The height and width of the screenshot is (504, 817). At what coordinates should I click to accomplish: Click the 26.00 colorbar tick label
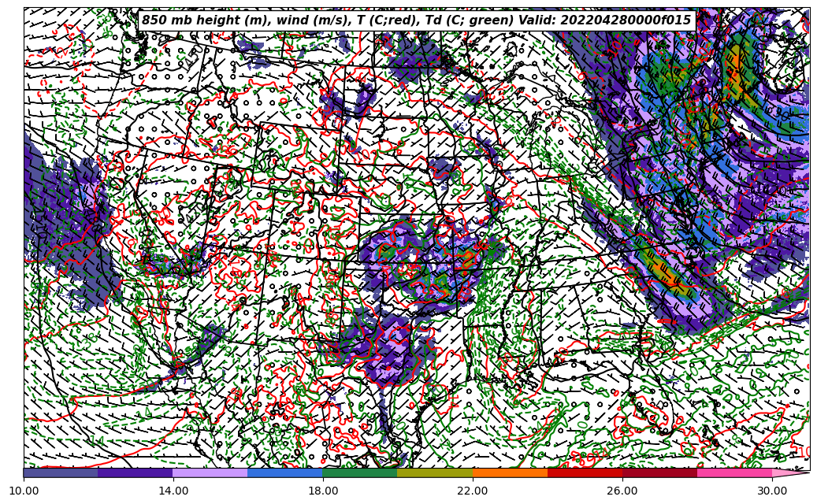click(622, 491)
